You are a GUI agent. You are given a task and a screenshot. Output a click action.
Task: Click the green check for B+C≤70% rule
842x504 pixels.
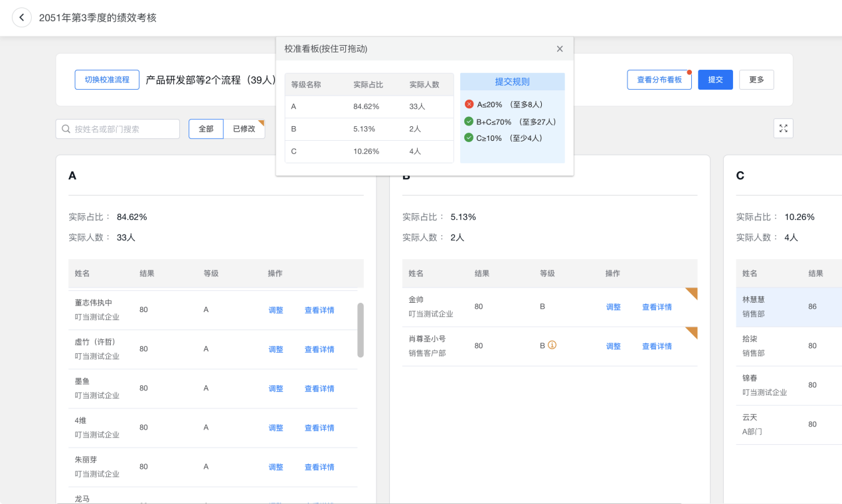point(469,122)
